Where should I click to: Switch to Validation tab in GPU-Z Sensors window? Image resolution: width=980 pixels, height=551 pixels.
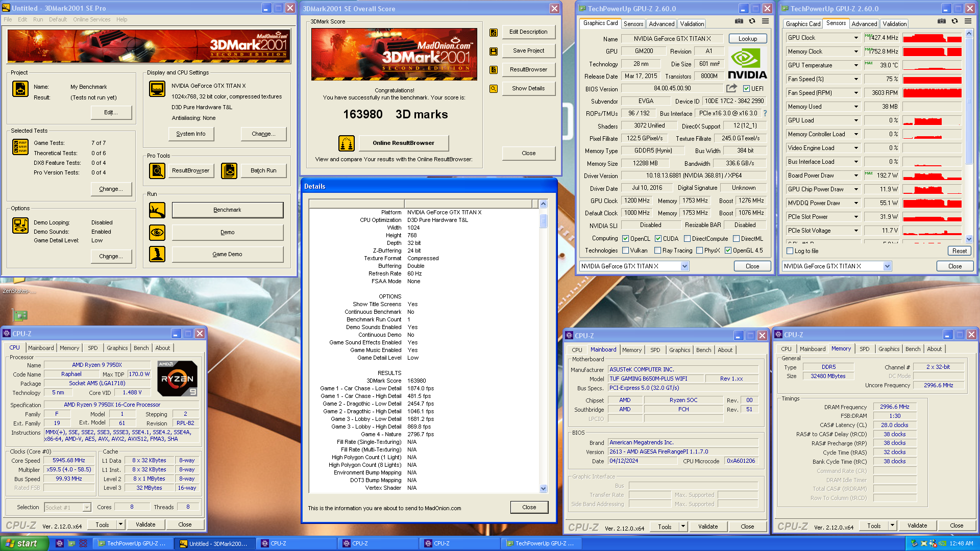coord(895,24)
